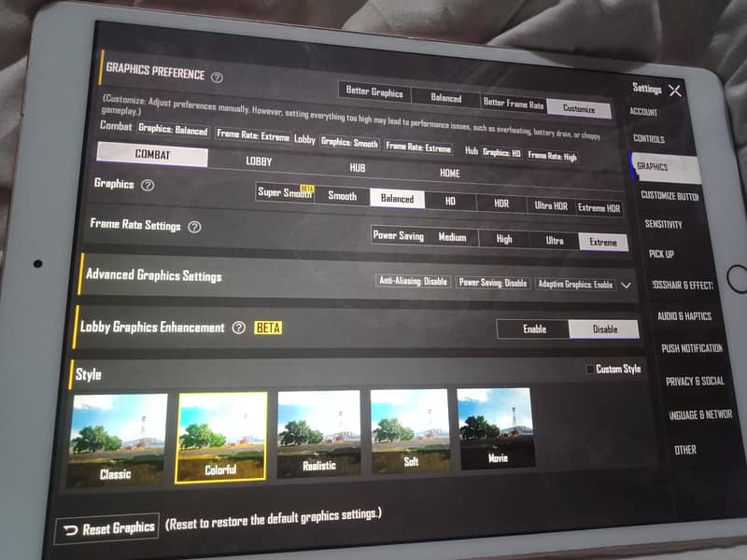Viewport: 747px width, 560px height.
Task: Close the Settings panel with X icon
Action: (x=675, y=91)
